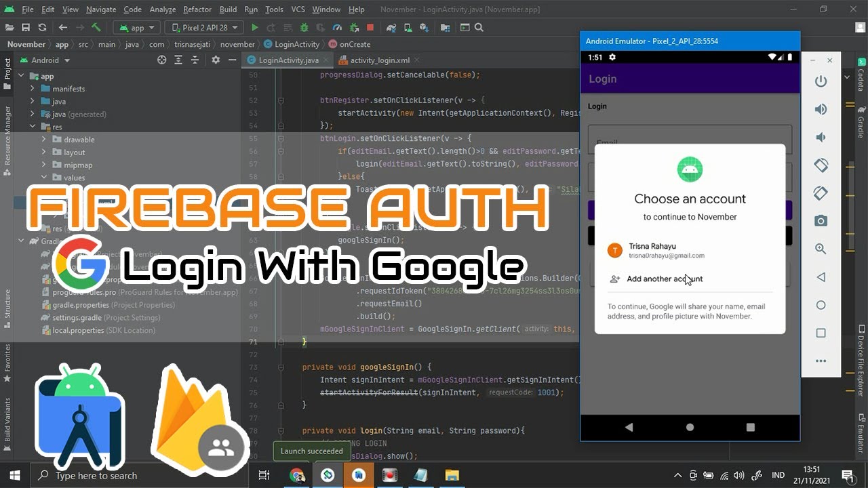Open the File menu
Screen dimensions: 868x488
27,9
